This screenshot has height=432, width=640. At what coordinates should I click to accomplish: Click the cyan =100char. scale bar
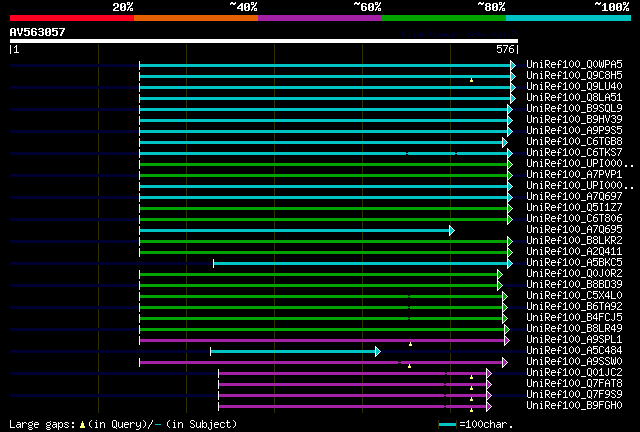click(x=447, y=425)
